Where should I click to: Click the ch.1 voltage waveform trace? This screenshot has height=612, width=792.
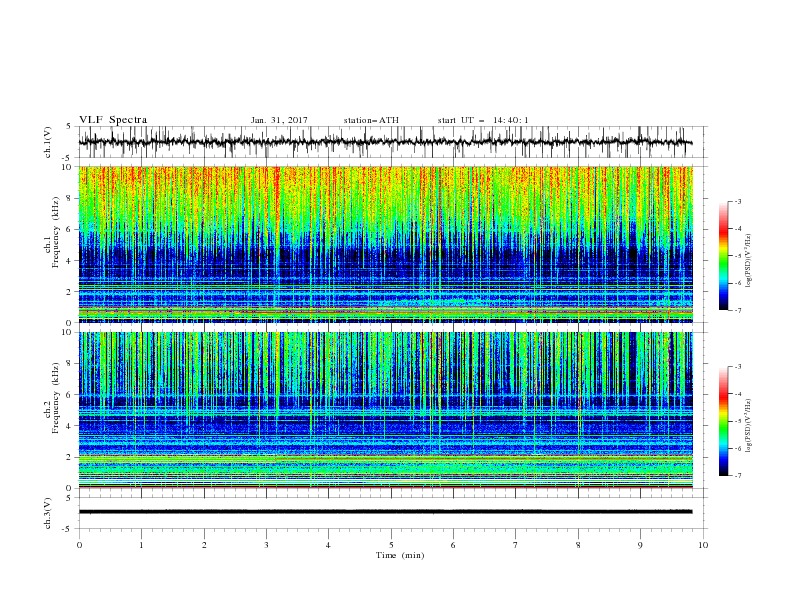click(385, 142)
